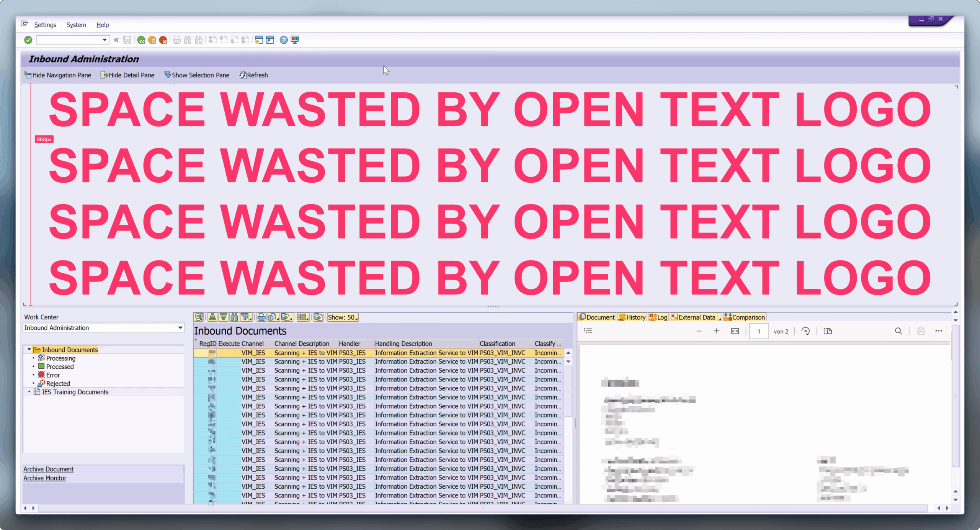
Task: Click the Find binoculars icon in the grid toolbar
Action: click(x=234, y=317)
